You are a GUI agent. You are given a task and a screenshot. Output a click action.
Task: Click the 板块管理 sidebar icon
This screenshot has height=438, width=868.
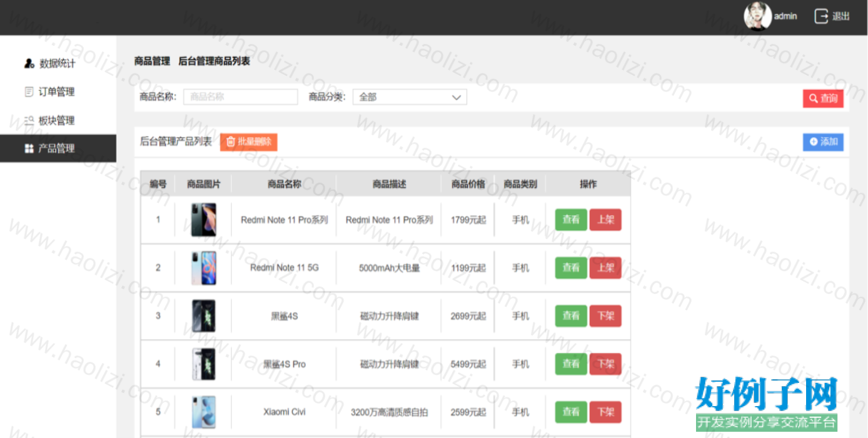29,120
